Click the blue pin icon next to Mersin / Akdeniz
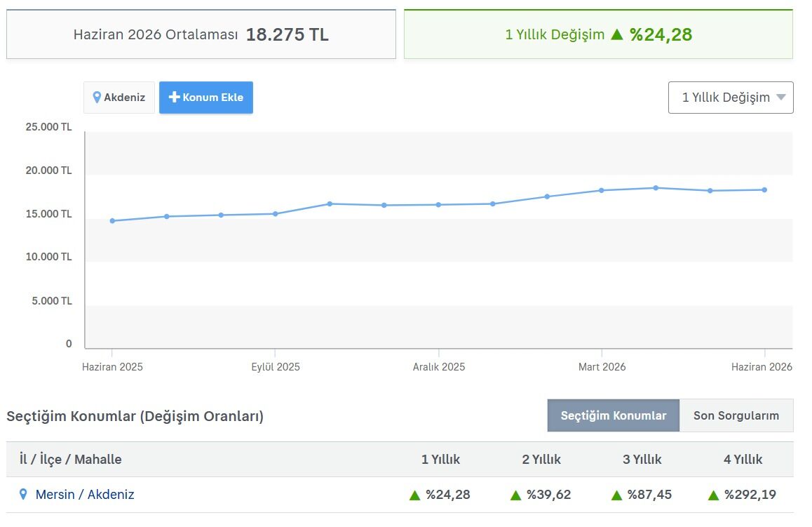The width and height of the screenshot is (812, 527). tap(22, 494)
